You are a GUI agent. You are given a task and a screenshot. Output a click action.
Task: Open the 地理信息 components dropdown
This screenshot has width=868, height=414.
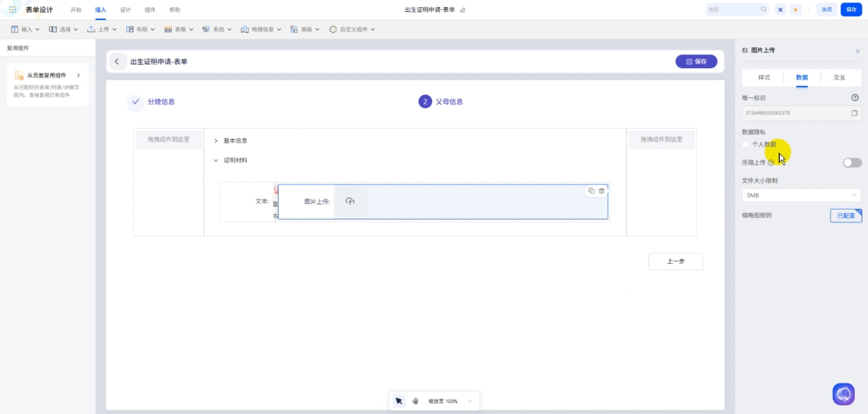tap(261, 29)
